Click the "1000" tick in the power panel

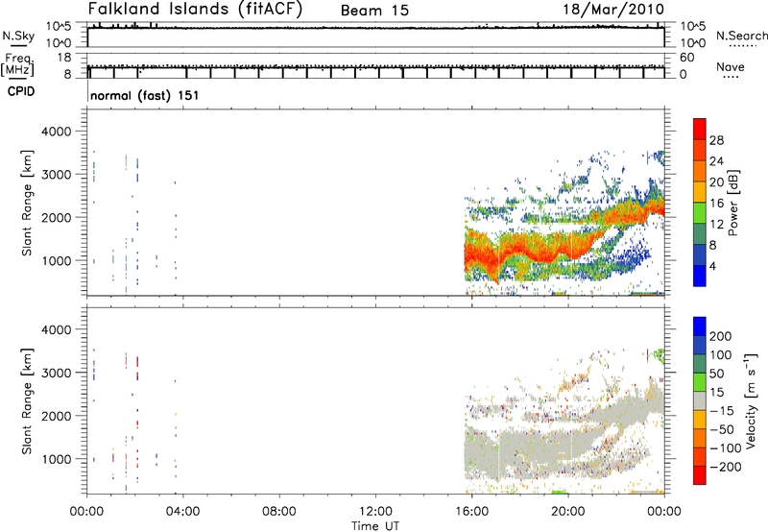[56, 260]
